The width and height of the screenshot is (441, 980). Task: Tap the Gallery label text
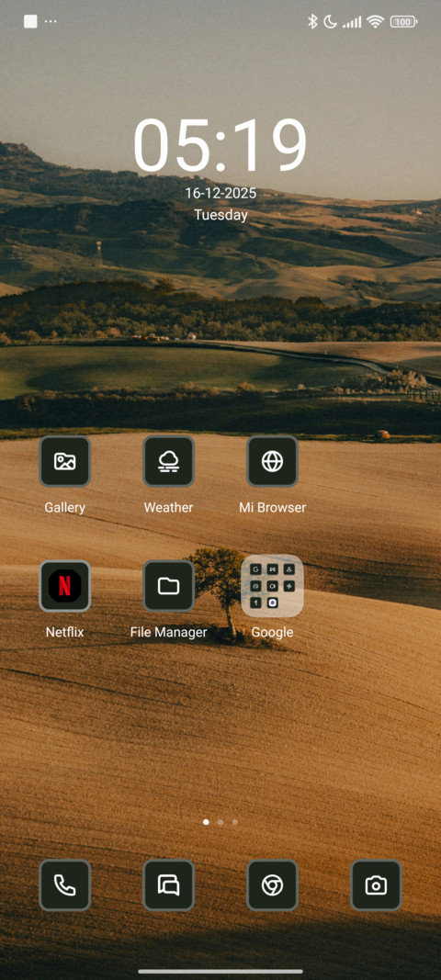click(65, 508)
